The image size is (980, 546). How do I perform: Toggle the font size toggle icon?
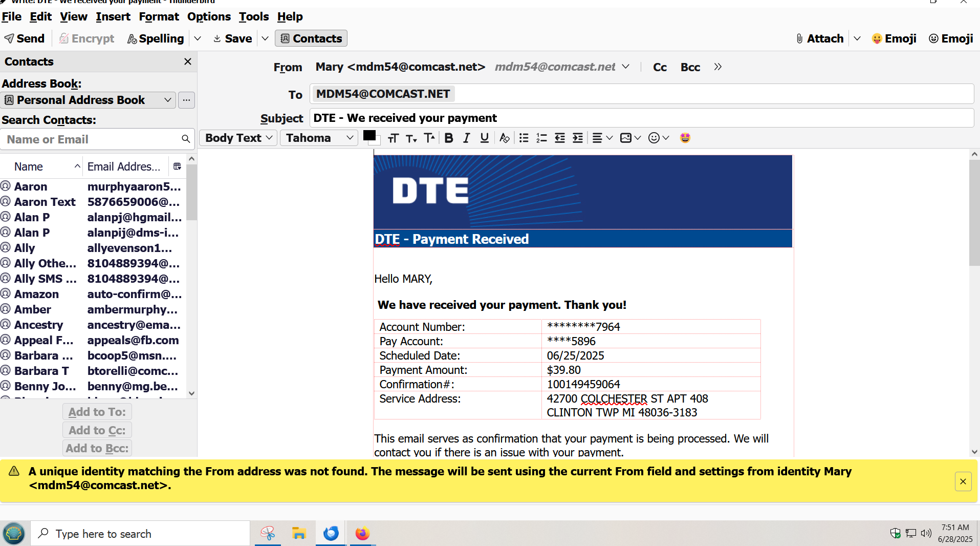click(x=393, y=138)
